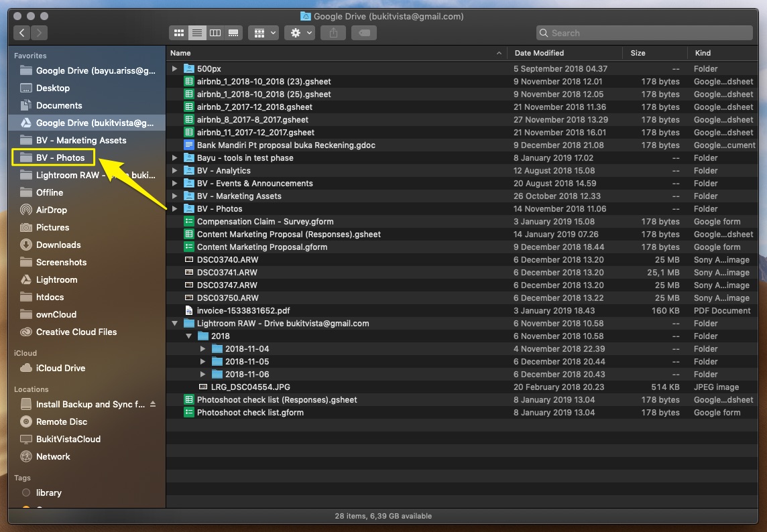Sort by the Kind column header
Image resolution: width=767 pixels, height=532 pixels.
(723, 53)
